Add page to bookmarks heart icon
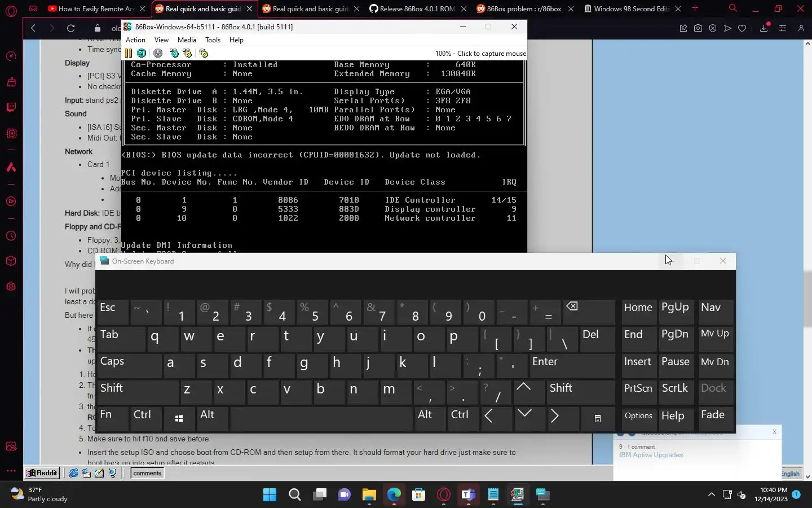This screenshot has width=812, height=508. 742,28
